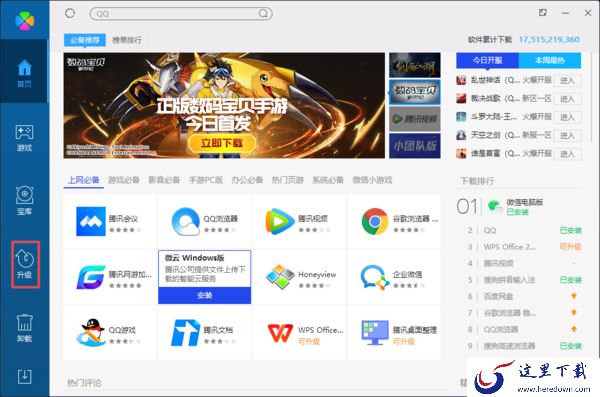The image size is (600, 397).
Task: Open the 卸载 uninstall section in sidebar
Action: point(24,328)
